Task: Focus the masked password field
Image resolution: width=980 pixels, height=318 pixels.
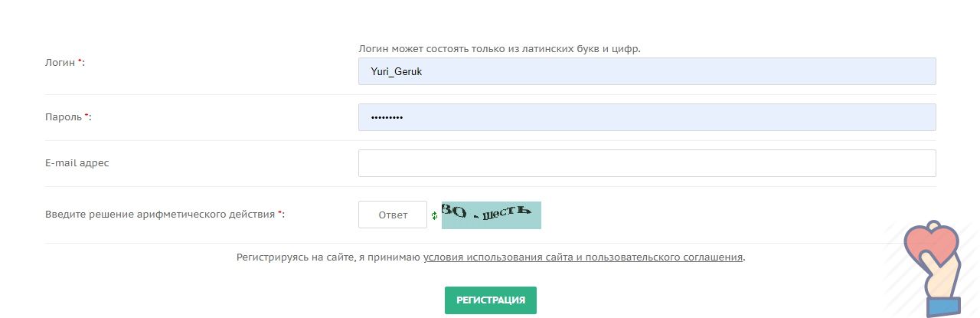Action: 647,117
